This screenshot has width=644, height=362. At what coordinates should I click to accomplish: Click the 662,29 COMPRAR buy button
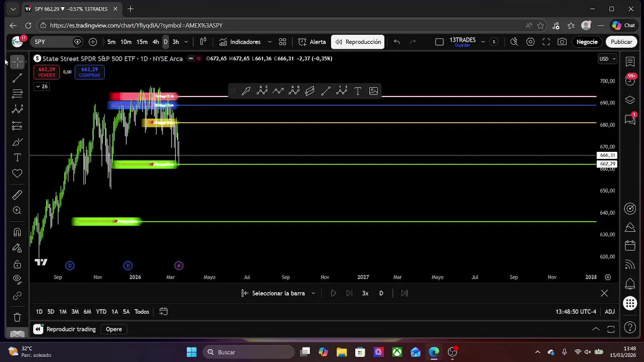[x=90, y=72]
